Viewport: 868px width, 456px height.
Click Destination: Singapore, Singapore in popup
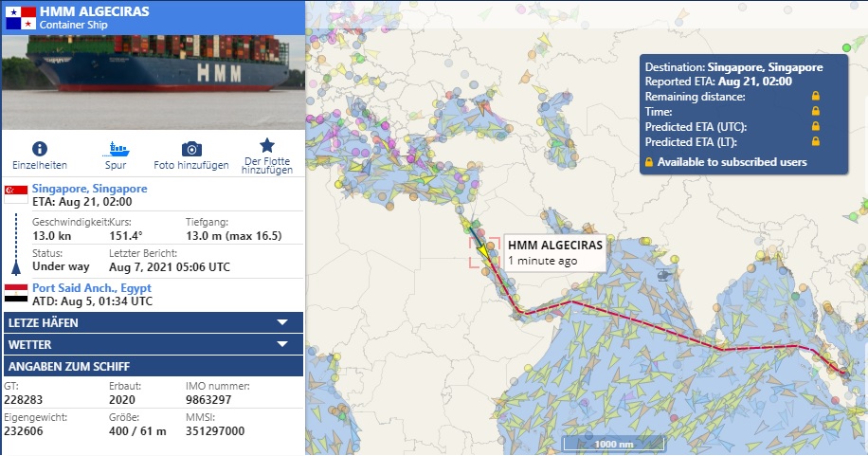pyautogui.click(x=734, y=67)
